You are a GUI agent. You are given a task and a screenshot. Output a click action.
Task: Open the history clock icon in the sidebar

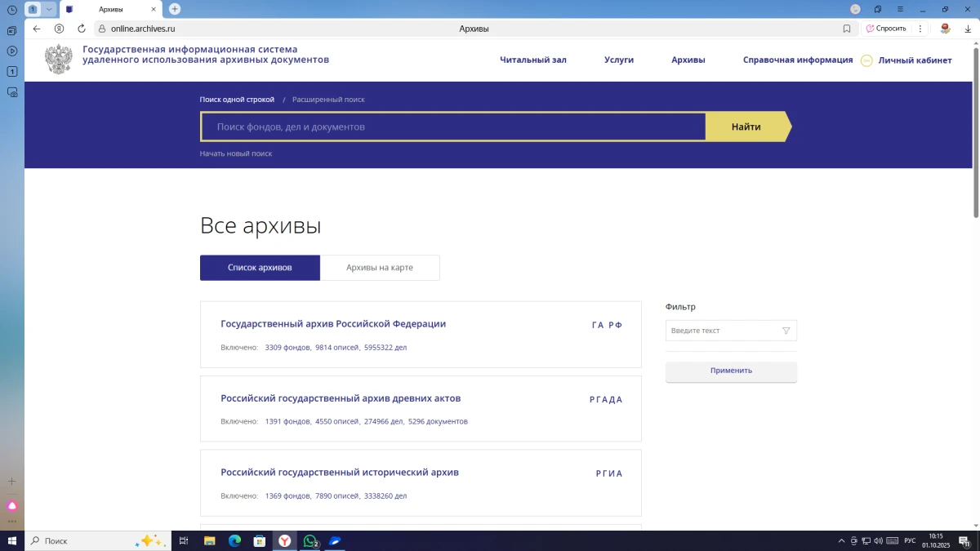tap(12, 10)
